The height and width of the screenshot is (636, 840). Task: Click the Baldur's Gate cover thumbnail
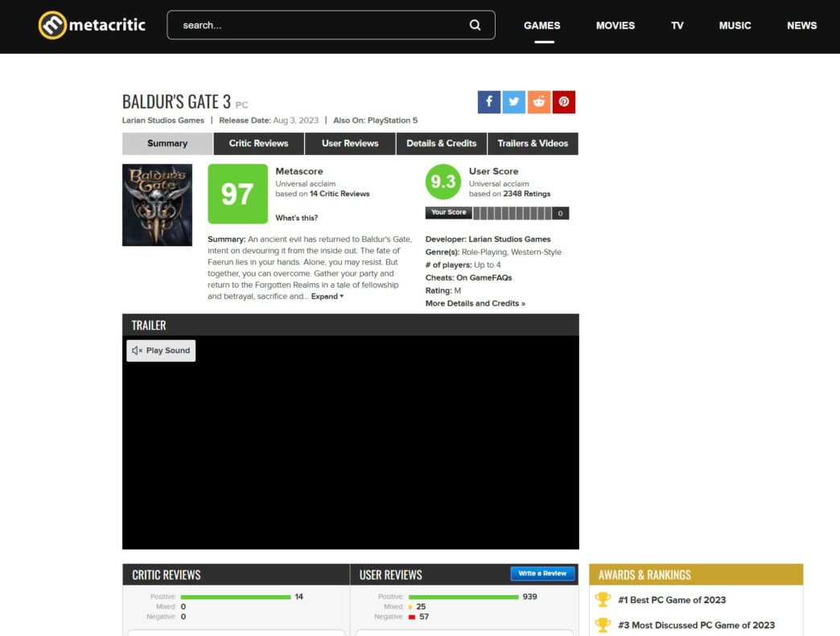(157, 205)
